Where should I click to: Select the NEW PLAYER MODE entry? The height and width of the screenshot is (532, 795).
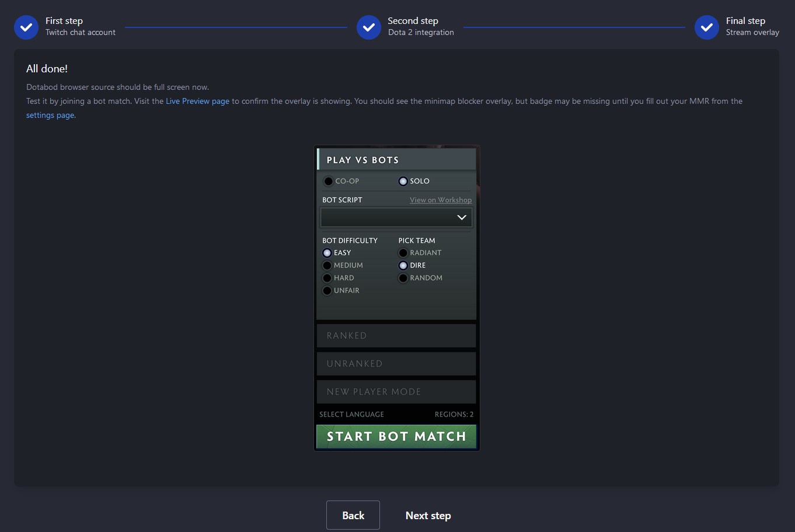(x=396, y=391)
